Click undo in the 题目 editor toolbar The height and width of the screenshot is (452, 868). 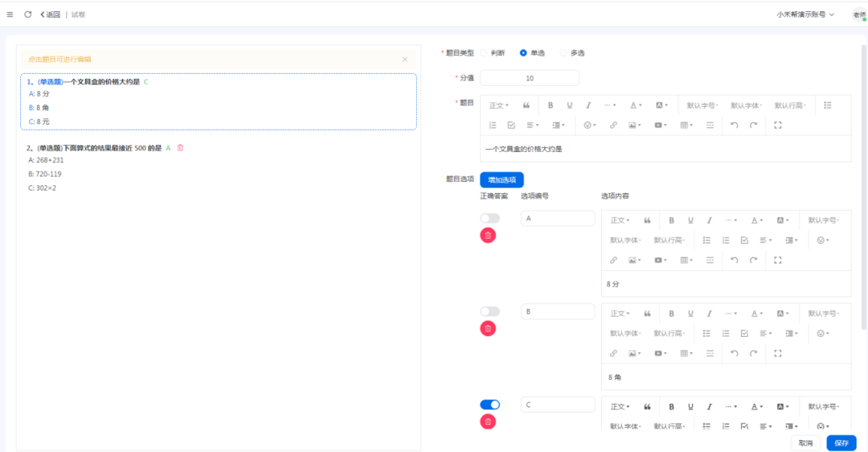(x=734, y=125)
